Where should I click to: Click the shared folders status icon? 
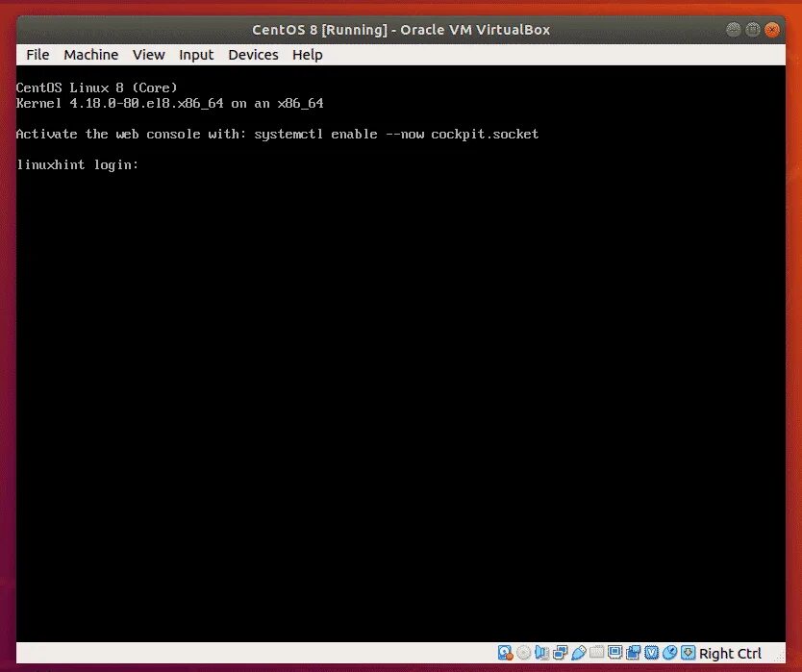tap(596, 652)
